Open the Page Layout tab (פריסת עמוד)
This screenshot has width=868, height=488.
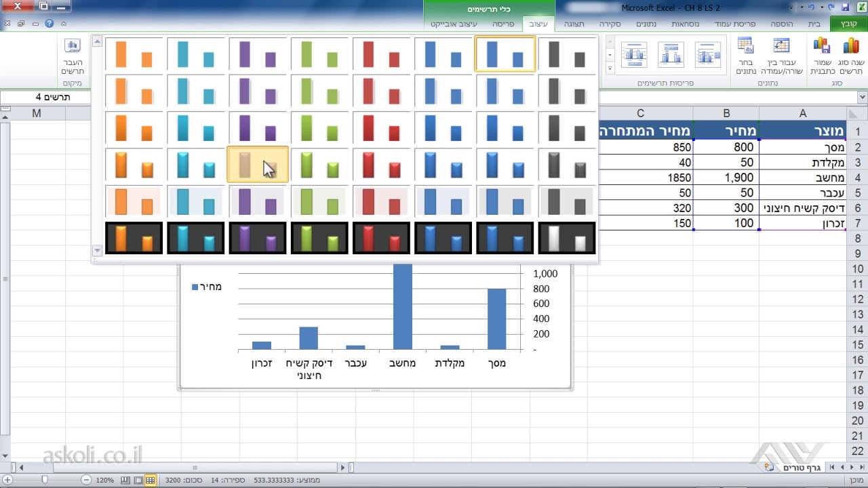point(735,24)
